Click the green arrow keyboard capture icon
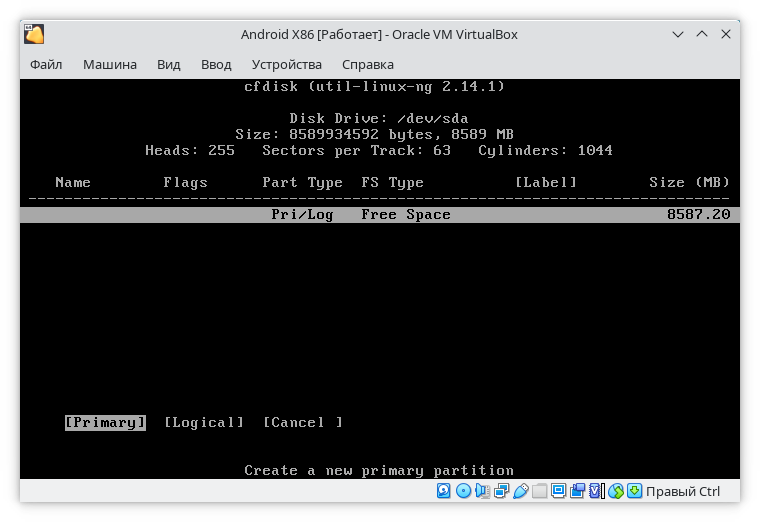This screenshot has width=760, height=522. coord(635,491)
